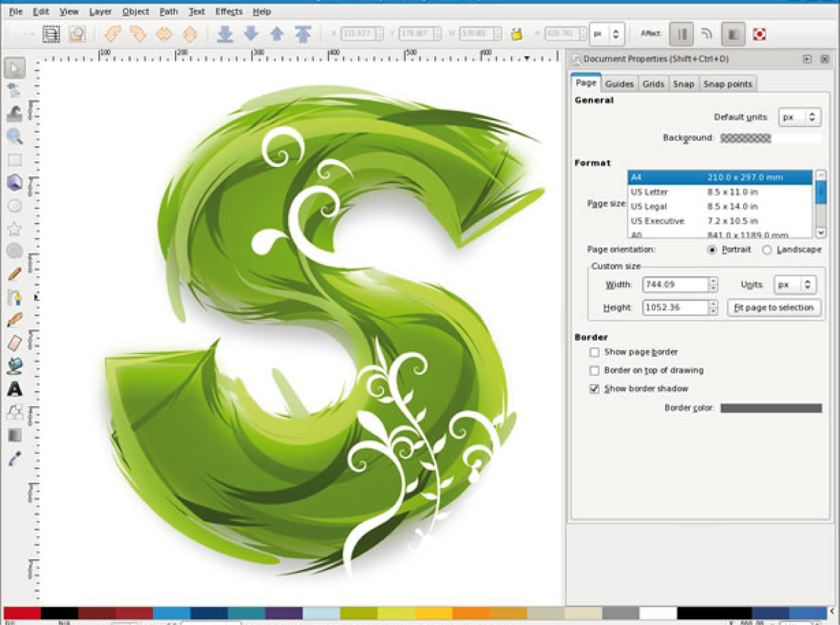Click the lock width and height icon

click(x=517, y=34)
